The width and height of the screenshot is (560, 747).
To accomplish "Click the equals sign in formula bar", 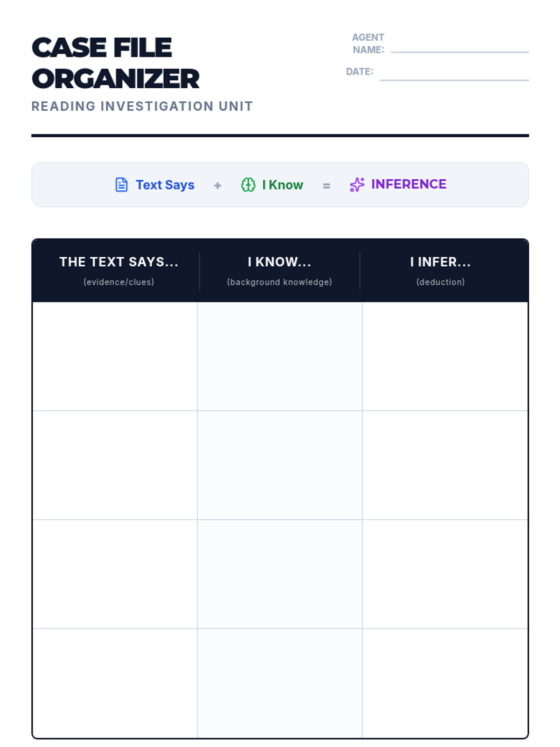I will 326,186.
